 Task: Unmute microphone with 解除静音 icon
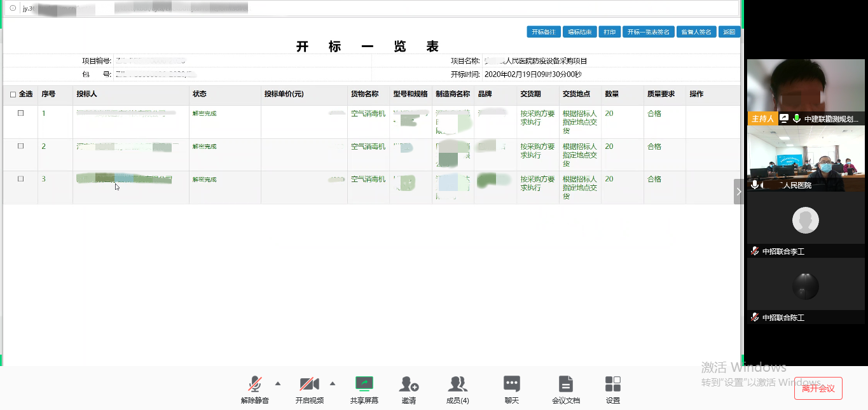[254, 385]
